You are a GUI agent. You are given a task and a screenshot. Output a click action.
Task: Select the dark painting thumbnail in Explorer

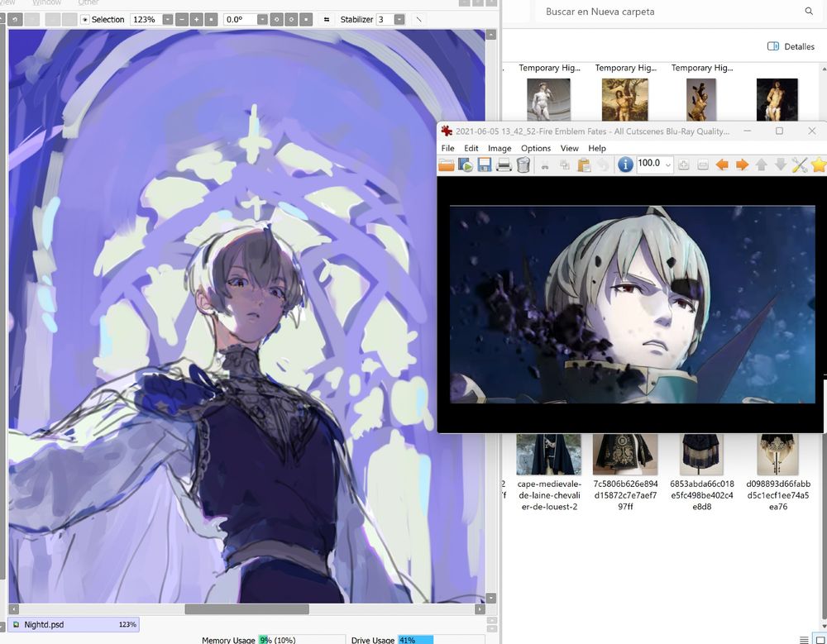point(777,100)
